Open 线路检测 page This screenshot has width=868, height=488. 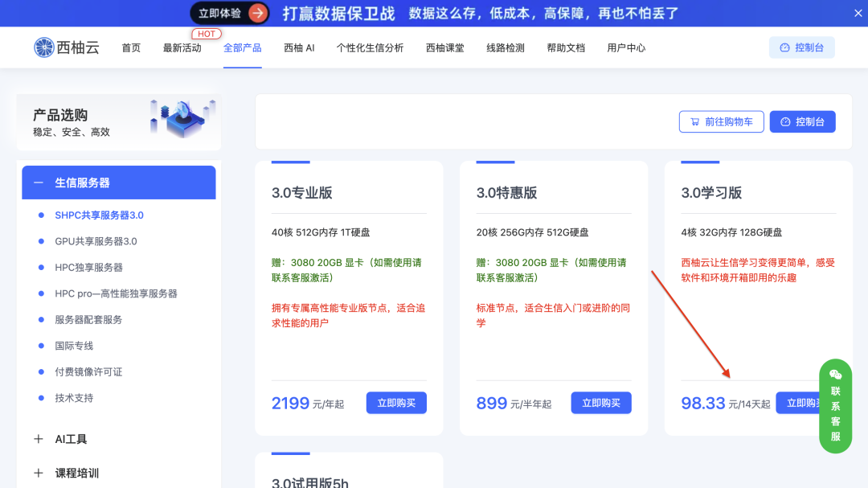click(x=506, y=47)
